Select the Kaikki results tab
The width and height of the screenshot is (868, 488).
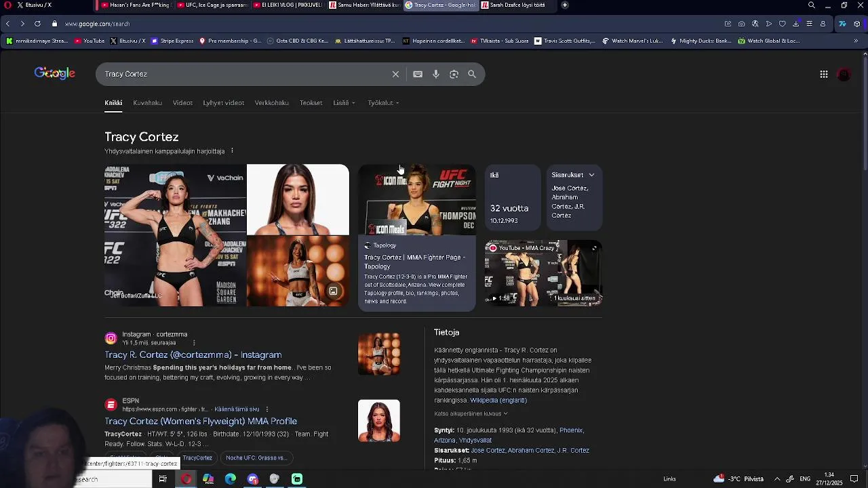[x=113, y=103]
